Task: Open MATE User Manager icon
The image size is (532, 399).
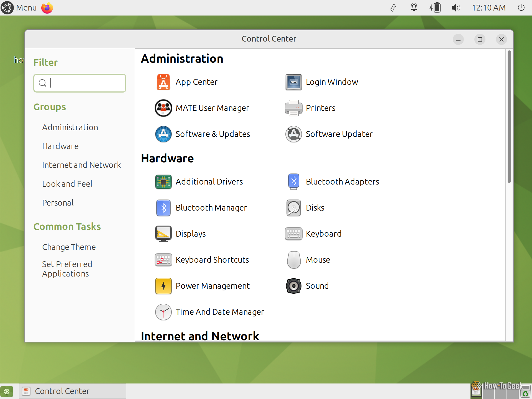Action: tap(163, 108)
